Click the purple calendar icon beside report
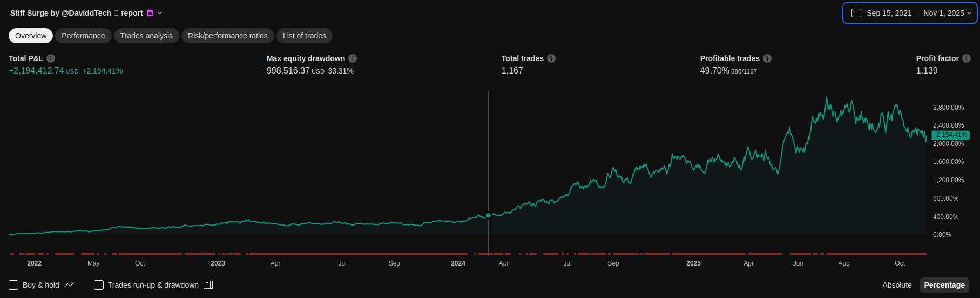980x298 pixels. [x=150, y=13]
